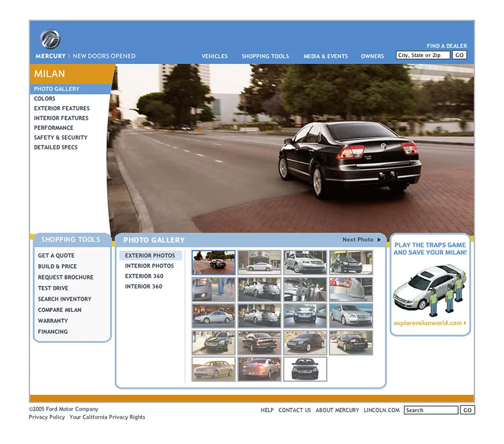Open the Warranty link
The height and width of the screenshot is (444, 504).
click(x=53, y=321)
